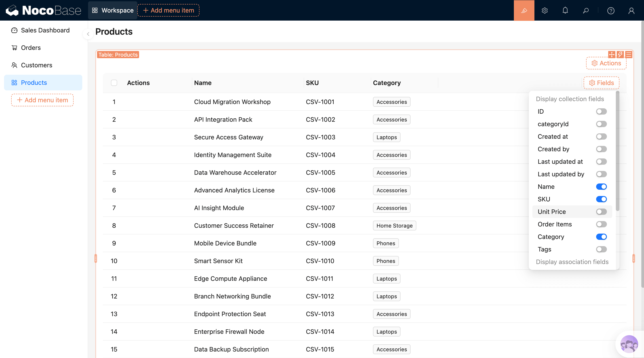Enable the Unit Price field toggle

coord(601,212)
